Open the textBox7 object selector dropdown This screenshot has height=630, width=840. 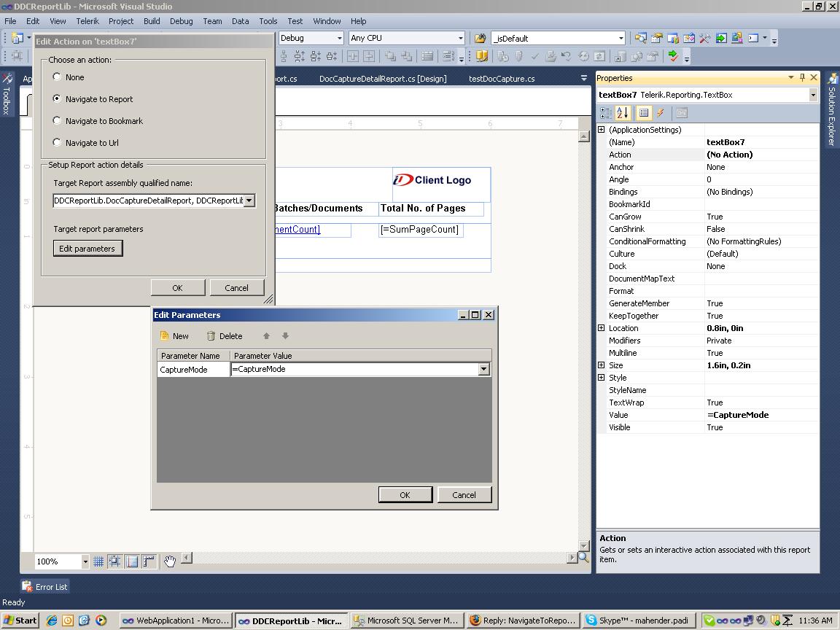pos(813,95)
